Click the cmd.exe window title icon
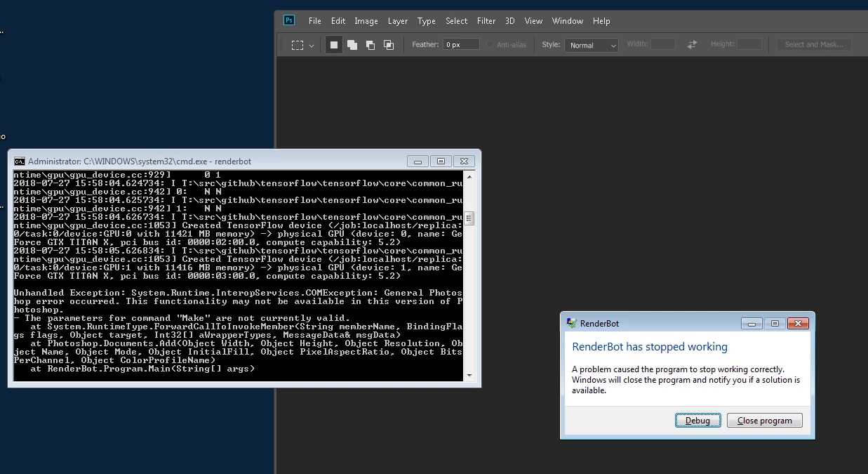Image resolution: width=868 pixels, height=474 pixels. [20, 162]
